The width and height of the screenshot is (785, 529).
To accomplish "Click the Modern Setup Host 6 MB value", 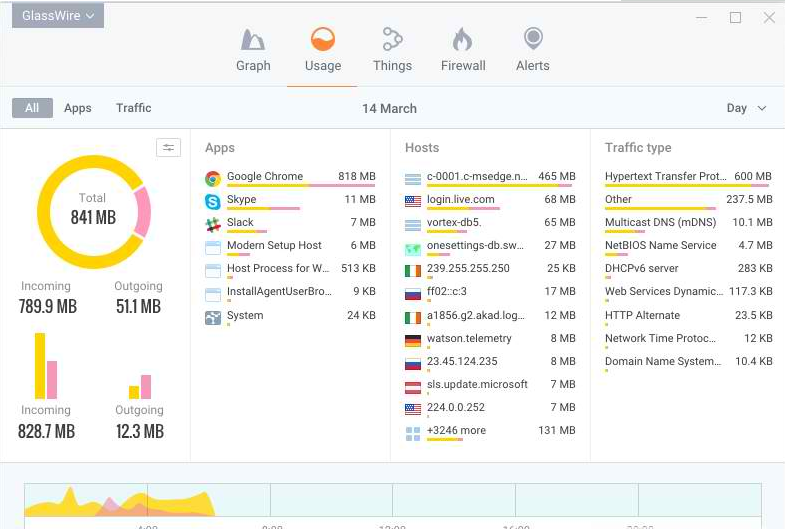I will [363, 245].
